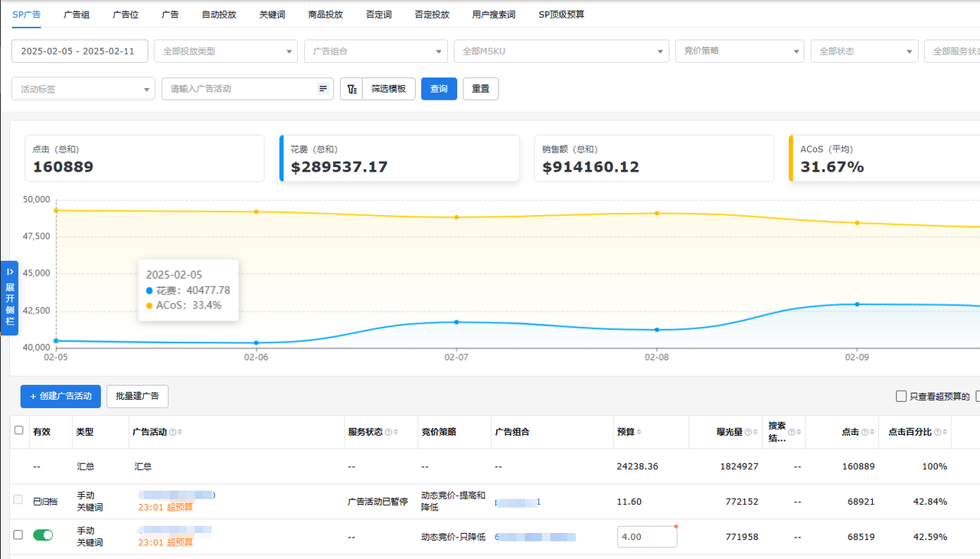Open the blue 广告组合 link in the 已归档 row
Viewport: 980px width, 559px height.
(x=518, y=502)
